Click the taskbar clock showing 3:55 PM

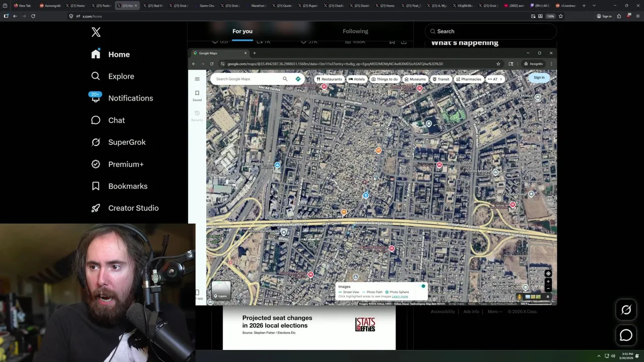pos(627,356)
